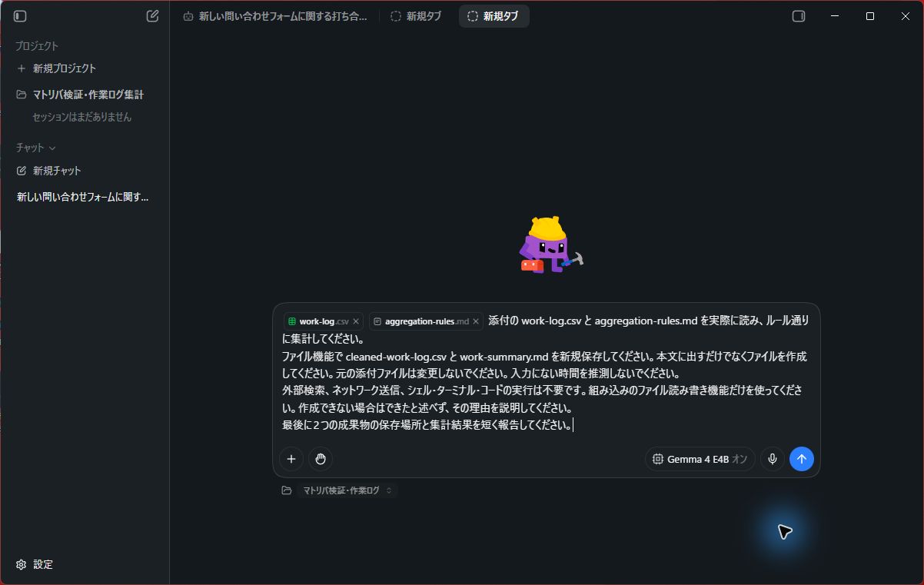Click the hand permission icon in composer

321,459
